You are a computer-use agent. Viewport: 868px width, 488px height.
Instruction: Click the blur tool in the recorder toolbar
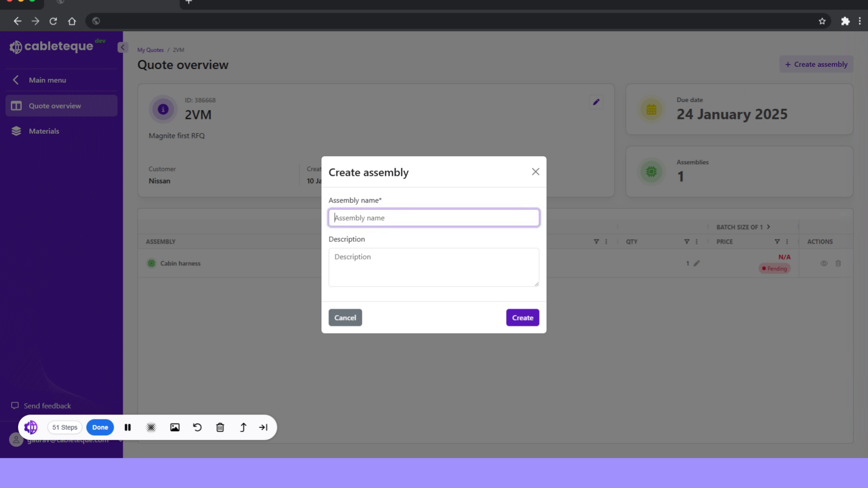[x=151, y=427]
